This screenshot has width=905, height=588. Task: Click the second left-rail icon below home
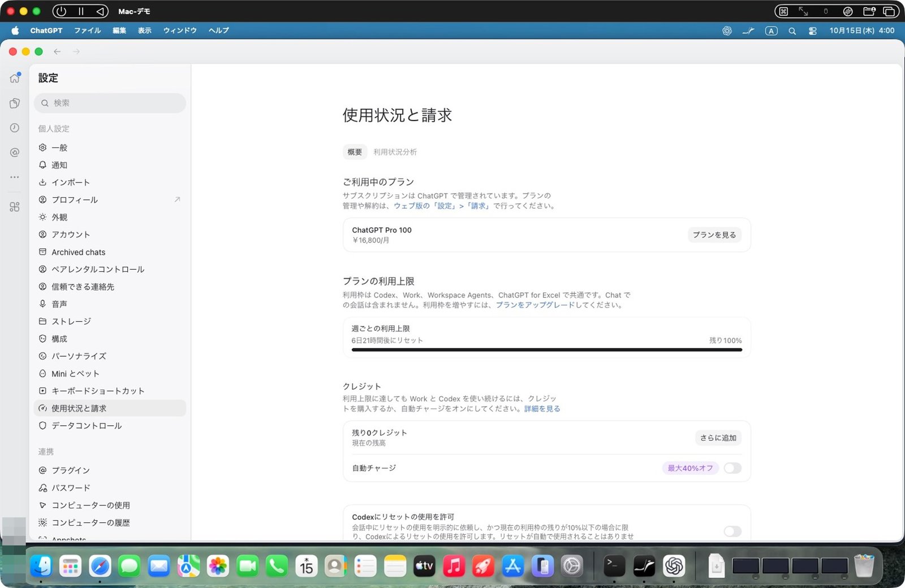(x=15, y=103)
